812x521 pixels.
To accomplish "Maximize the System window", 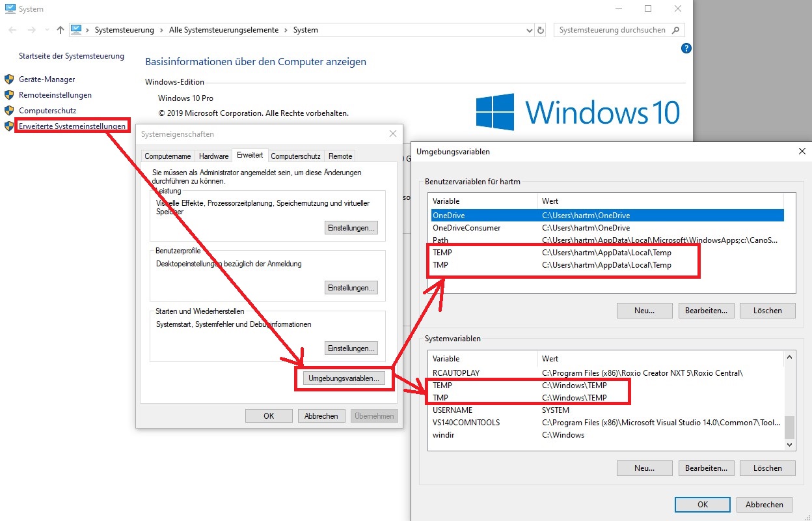I will coord(648,9).
